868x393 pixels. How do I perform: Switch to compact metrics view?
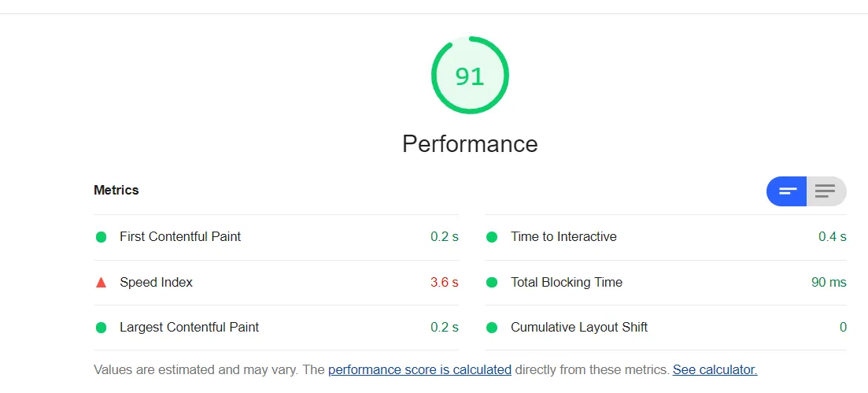pyautogui.click(x=788, y=191)
